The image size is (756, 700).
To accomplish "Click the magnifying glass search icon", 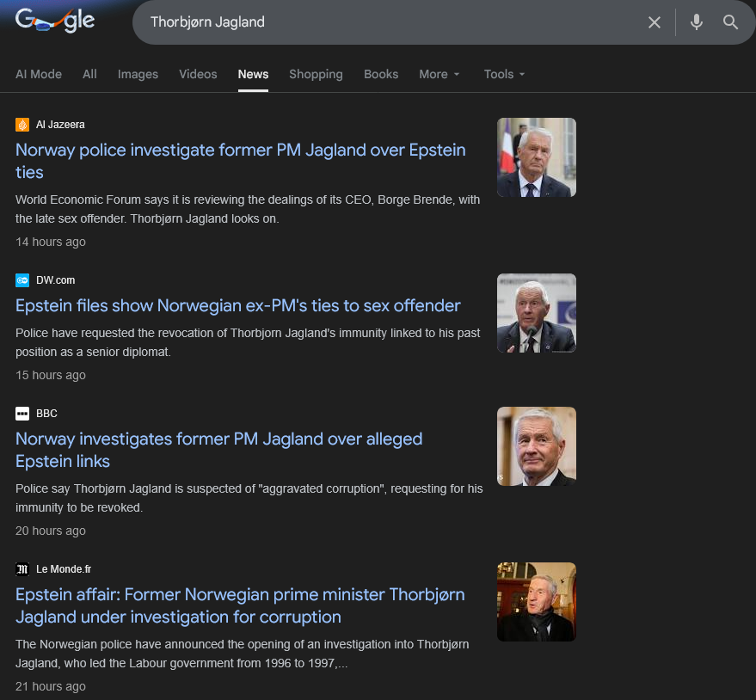I will pos(731,22).
